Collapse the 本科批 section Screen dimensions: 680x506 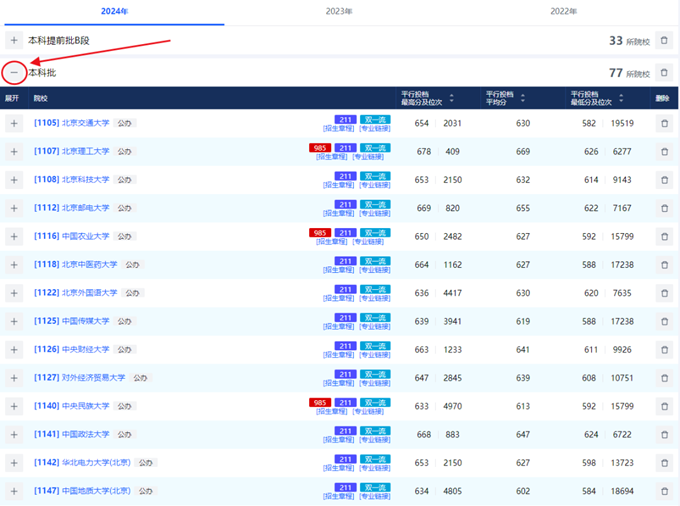pos(14,72)
